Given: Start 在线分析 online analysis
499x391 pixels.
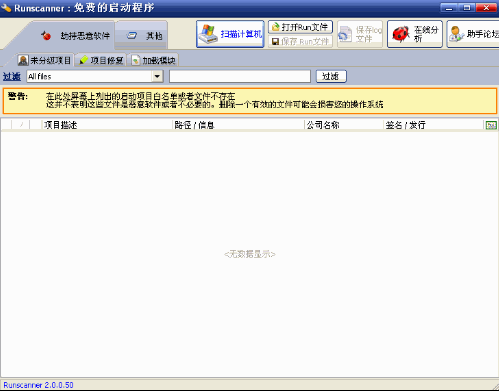Looking at the screenshot, I should pyautogui.click(x=415, y=34).
